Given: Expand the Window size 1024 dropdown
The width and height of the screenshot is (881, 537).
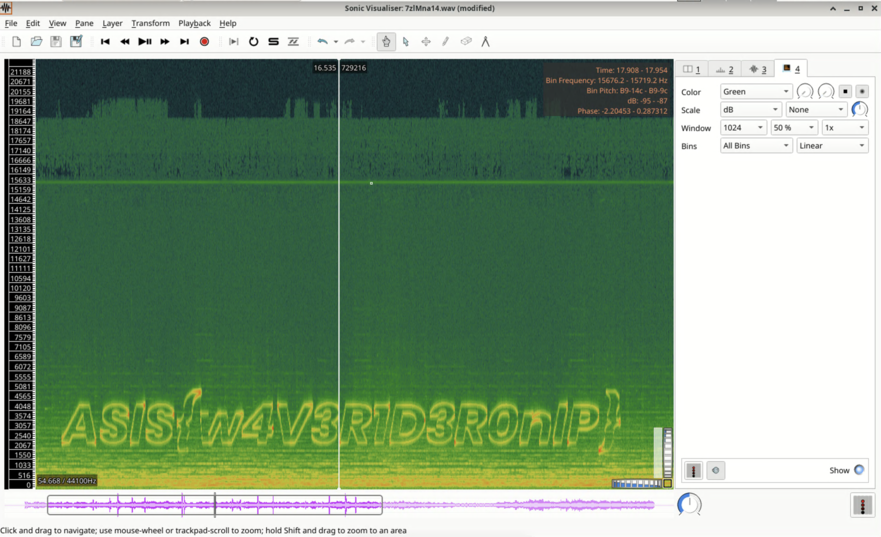Looking at the screenshot, I should [x=743, y=128].
